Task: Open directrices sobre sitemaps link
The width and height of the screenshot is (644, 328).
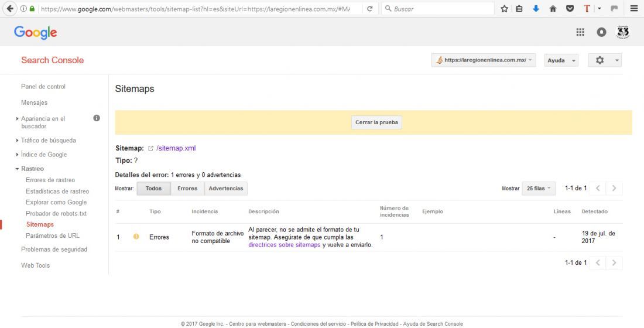Action: [x=284, y=245]
